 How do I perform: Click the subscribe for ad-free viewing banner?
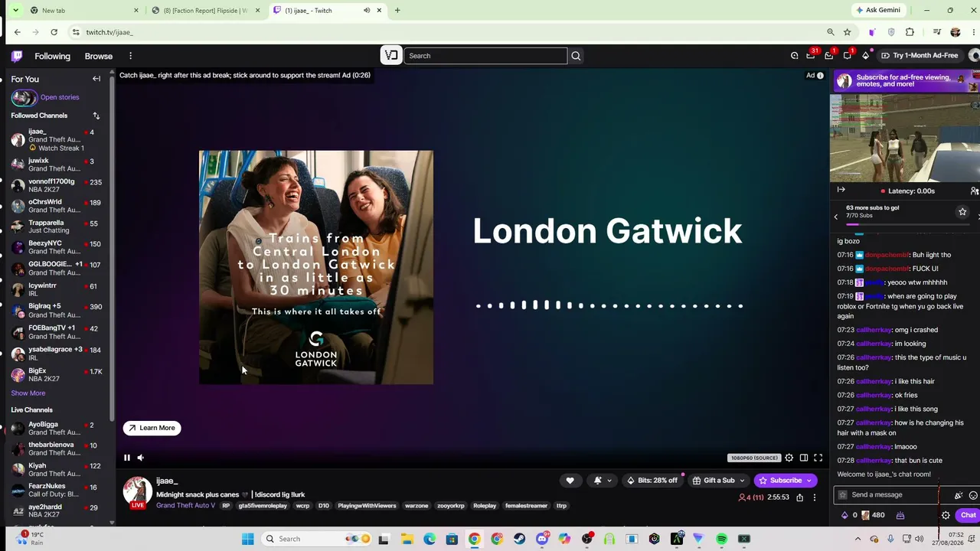(905, 80)
